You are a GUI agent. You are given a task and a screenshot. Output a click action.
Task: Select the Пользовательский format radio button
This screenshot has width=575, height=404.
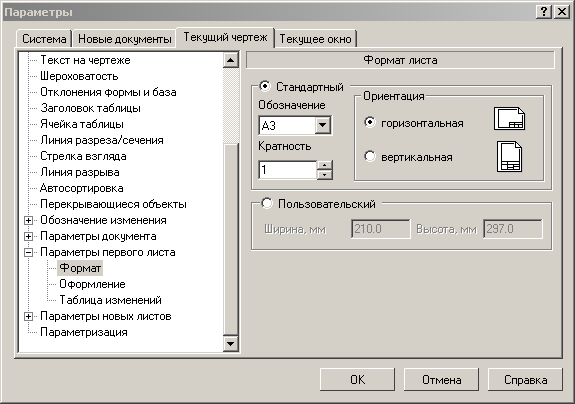pyautogui.click(x=267, y=203)
